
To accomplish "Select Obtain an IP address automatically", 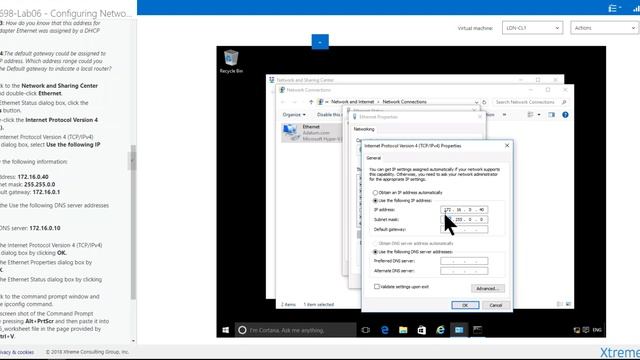I will pyautogui.click(x=375, y=193).
